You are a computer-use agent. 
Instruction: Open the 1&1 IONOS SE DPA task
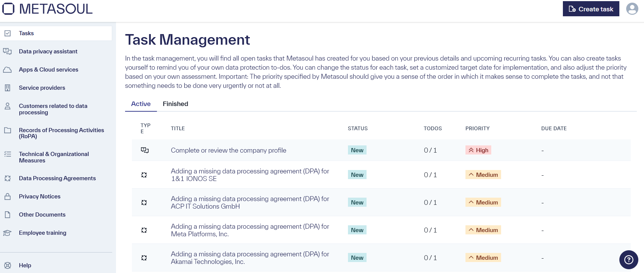[249, 175]
